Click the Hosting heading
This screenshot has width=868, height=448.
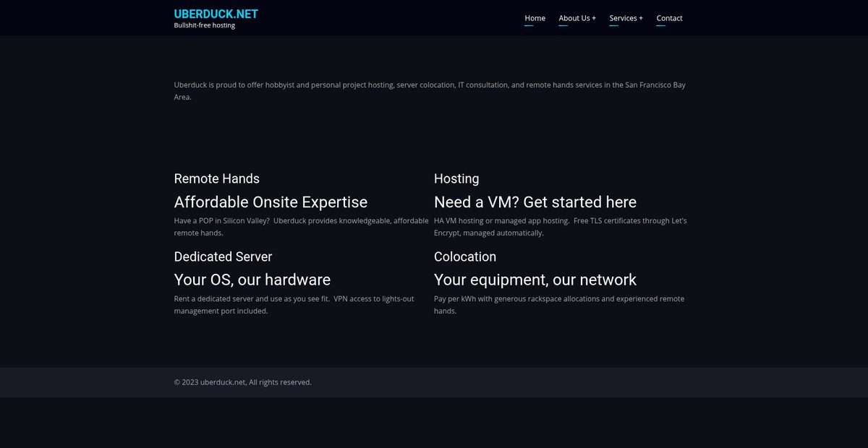coord(456,178)
